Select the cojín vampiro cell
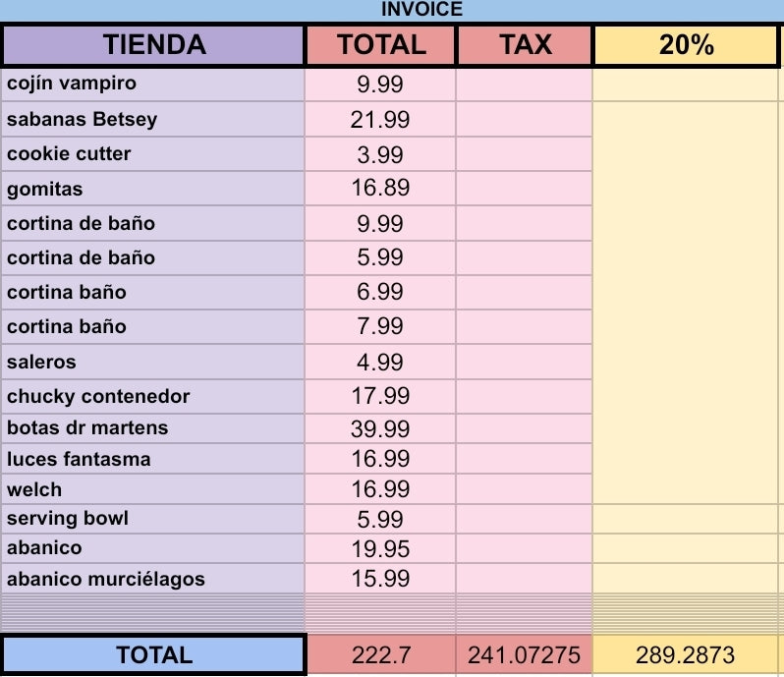This screenshot has width=784, height=677. point(153,84)
